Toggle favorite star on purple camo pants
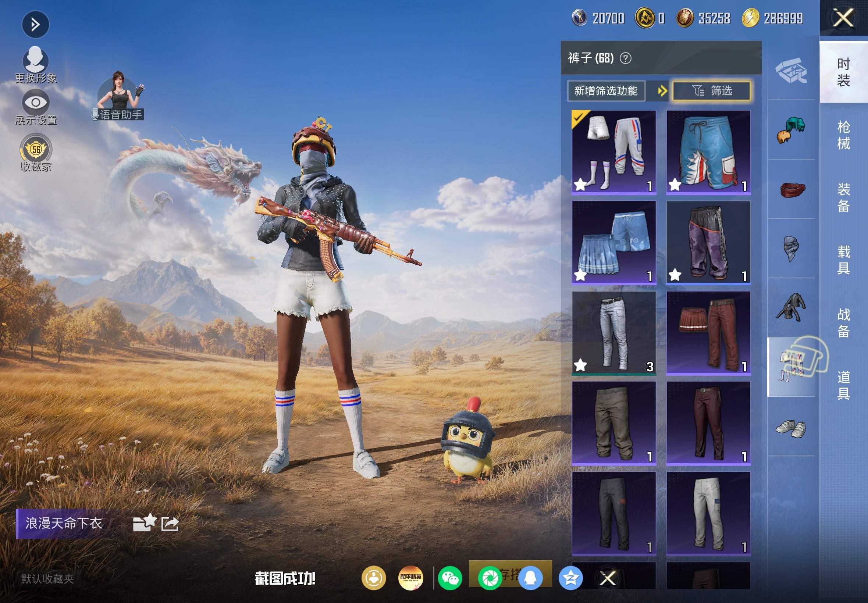868x603 pixels. pyautogui.click(x=675, y=275)
